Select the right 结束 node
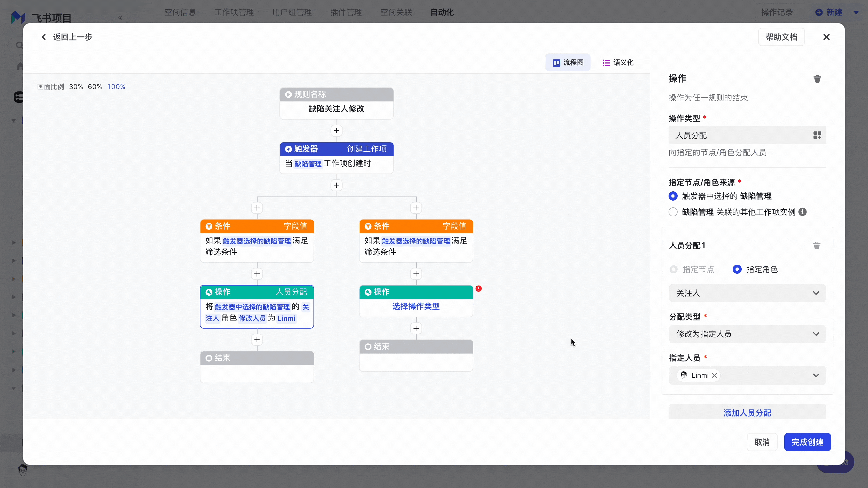 416,356
